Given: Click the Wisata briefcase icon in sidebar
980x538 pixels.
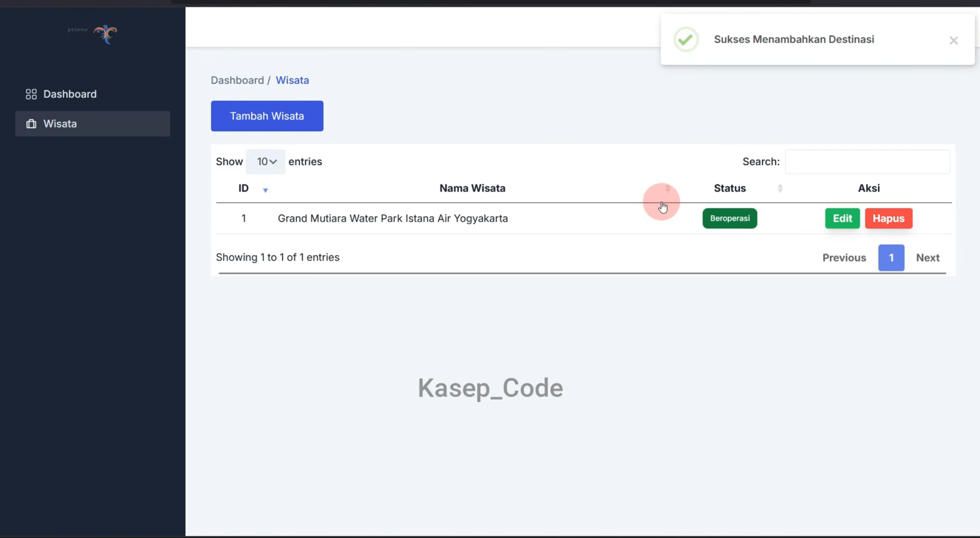Looking at the screenshot, I should [x=31, y=124].
